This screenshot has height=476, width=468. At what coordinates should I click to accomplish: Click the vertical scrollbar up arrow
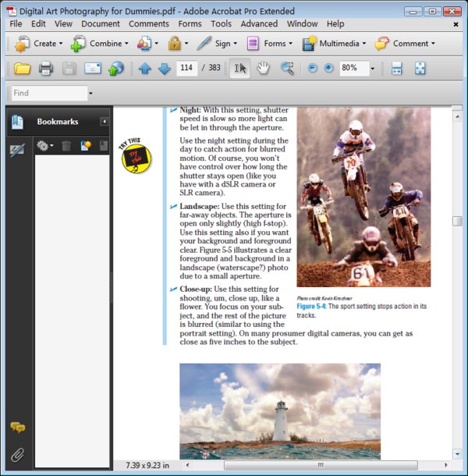point(457,116)
